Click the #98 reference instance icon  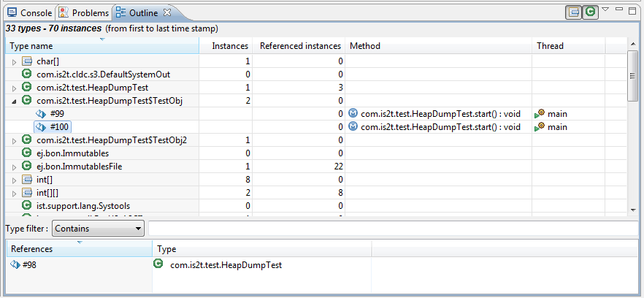[15, 265]
